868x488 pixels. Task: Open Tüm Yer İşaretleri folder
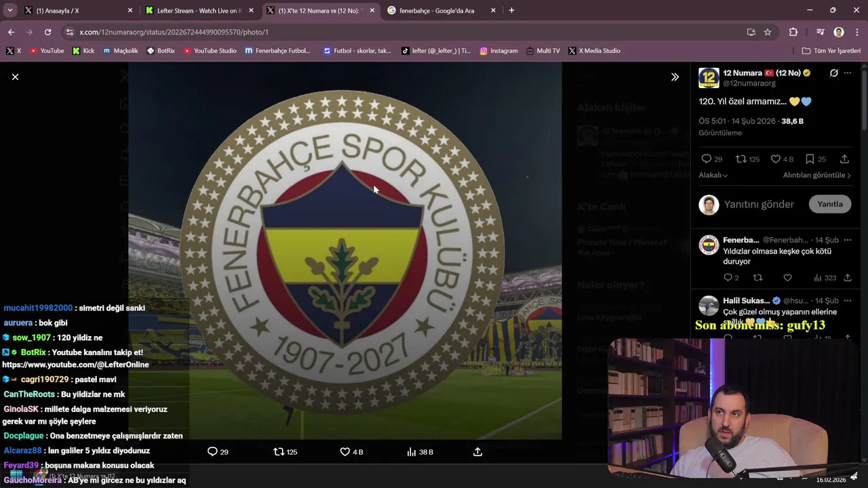831,51
